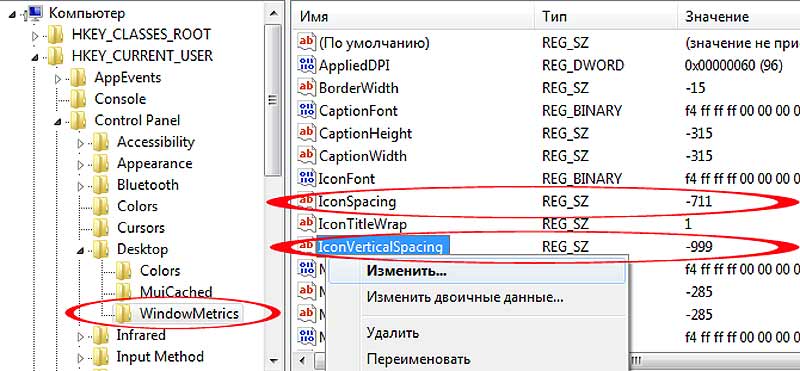800x371 pixels.
Task: Click Infrared folder icon
Action: pyautogui.click(x=101, y=335)
